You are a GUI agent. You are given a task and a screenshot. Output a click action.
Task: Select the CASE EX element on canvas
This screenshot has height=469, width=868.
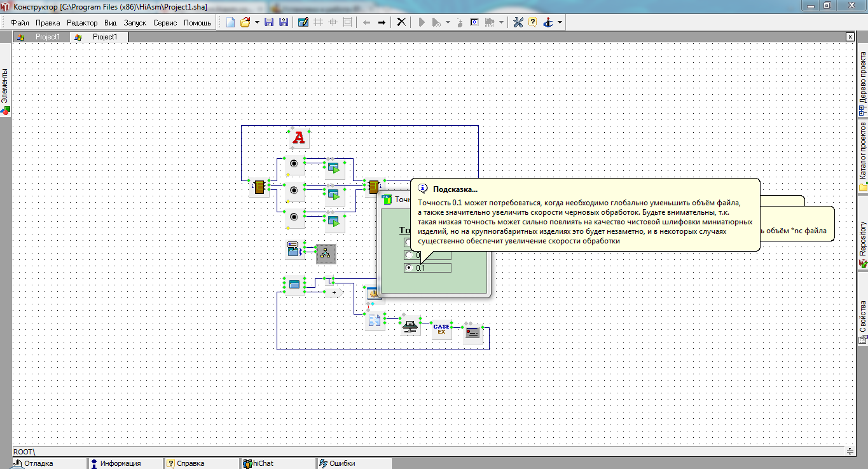[441, 329]
